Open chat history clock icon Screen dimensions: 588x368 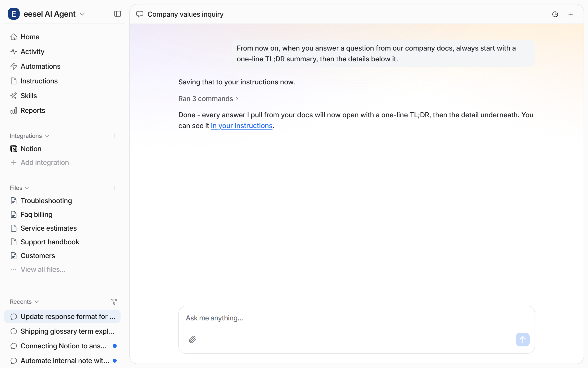[x=555, y=14]
